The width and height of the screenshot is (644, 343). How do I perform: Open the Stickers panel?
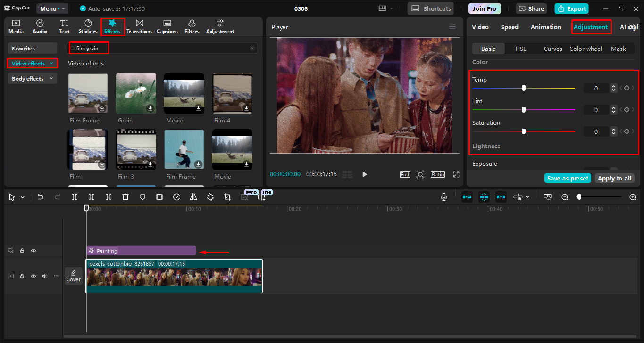88,26
